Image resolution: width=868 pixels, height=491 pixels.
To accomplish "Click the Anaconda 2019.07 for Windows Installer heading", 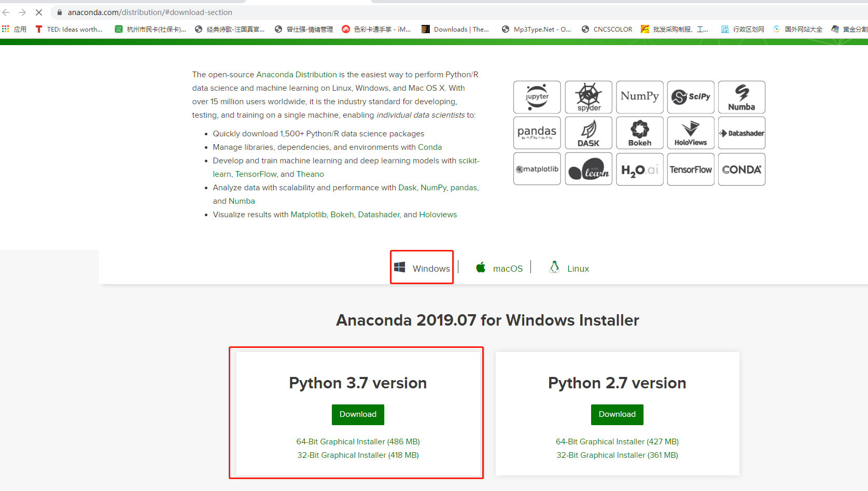I will pos(487,320).
